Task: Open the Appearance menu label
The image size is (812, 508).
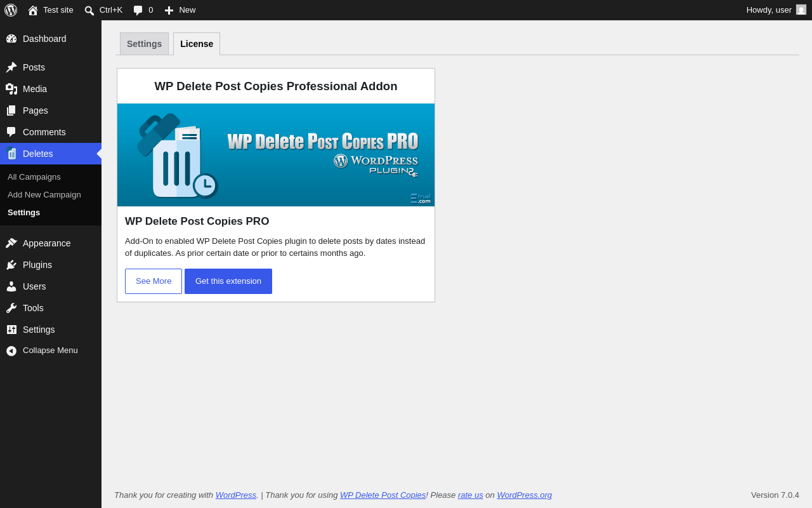Action: point(47,243)
